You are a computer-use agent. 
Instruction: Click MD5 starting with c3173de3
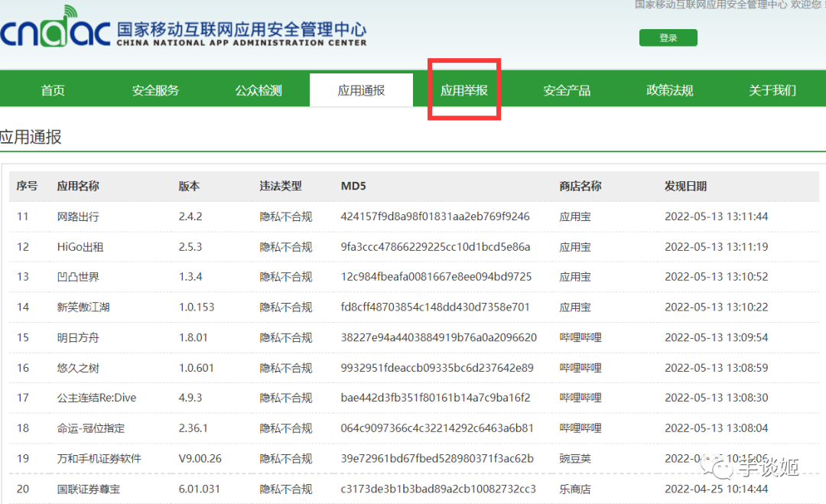[438, 489]
